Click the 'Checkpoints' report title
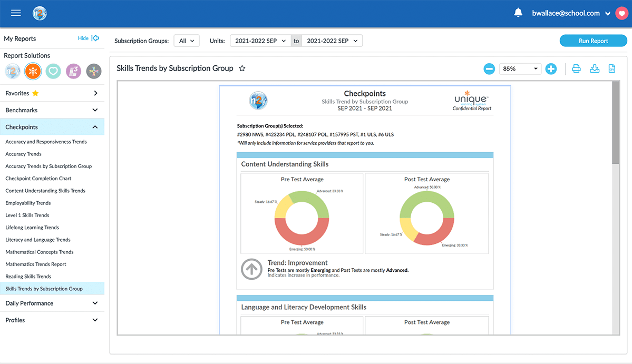632x364 pixels. pos(365,93)
